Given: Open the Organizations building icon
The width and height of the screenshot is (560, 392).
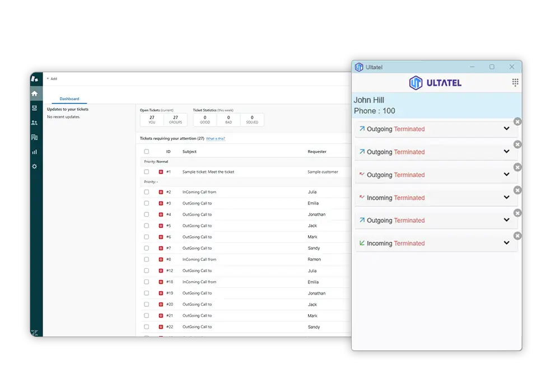Looking at the screenshot, I should [x=35, y=137].
